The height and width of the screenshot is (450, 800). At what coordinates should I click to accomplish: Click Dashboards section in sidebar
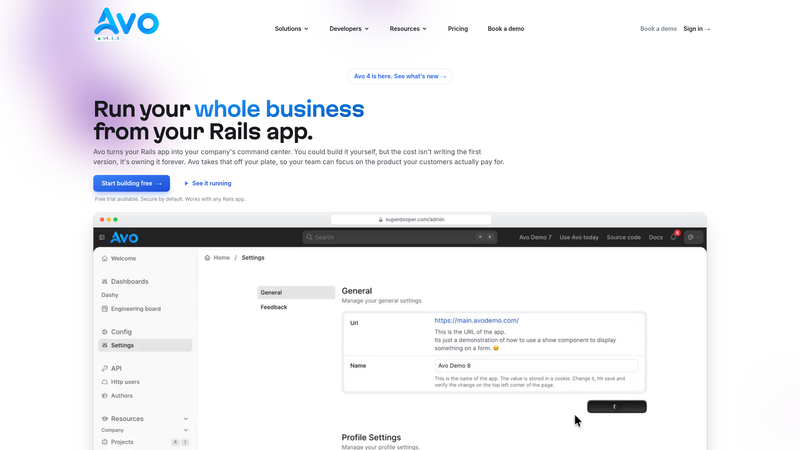(x=130, y=282)
